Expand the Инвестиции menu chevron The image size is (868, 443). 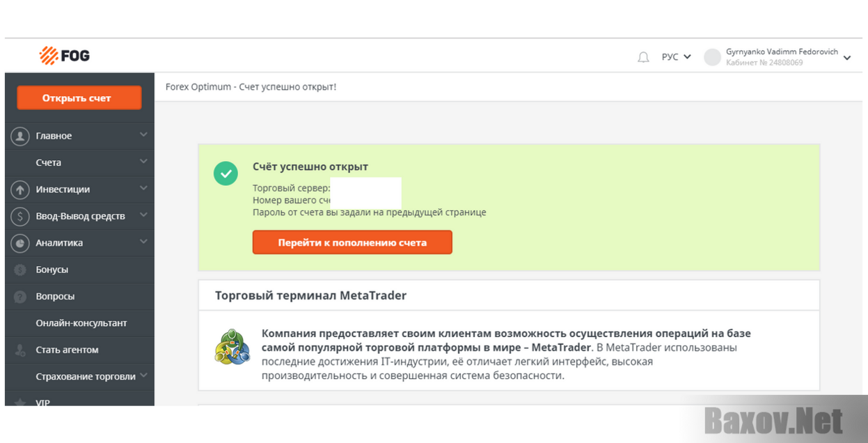tap(143, 188)
